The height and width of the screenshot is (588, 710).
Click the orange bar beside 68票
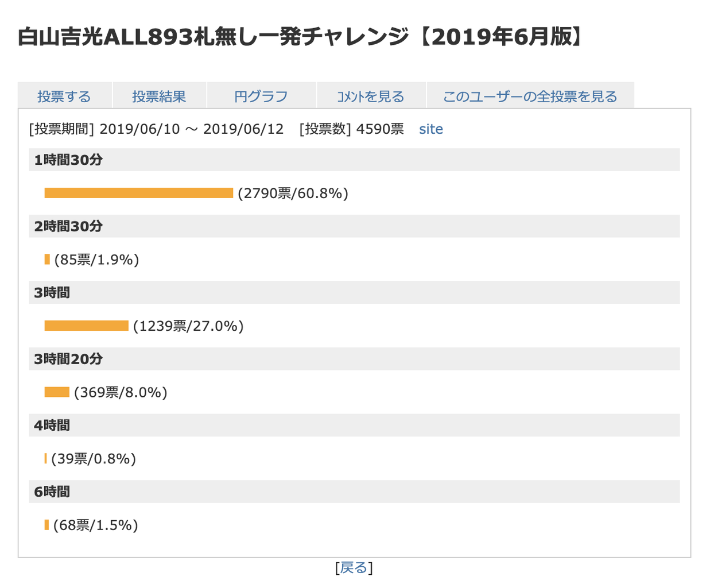(x=46, y=525)
